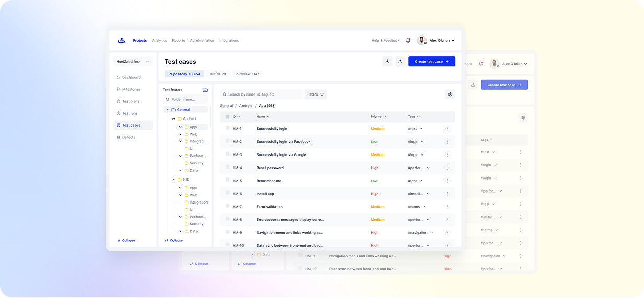This screenshot has width=644, height=298.
Task: Open notifications bell in front window
Action: click(x=408, y=40)
